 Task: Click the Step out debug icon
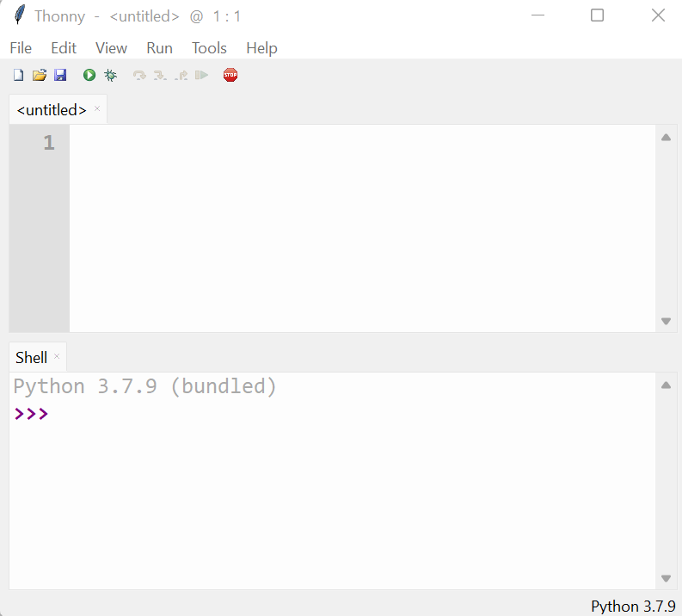pyautogui.click(x=181, y=75)
